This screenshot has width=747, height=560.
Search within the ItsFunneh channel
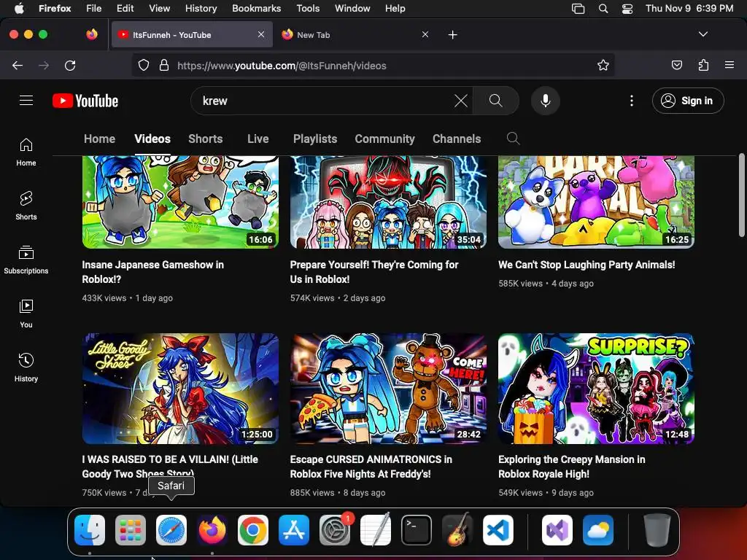click(x=513, y=139)
